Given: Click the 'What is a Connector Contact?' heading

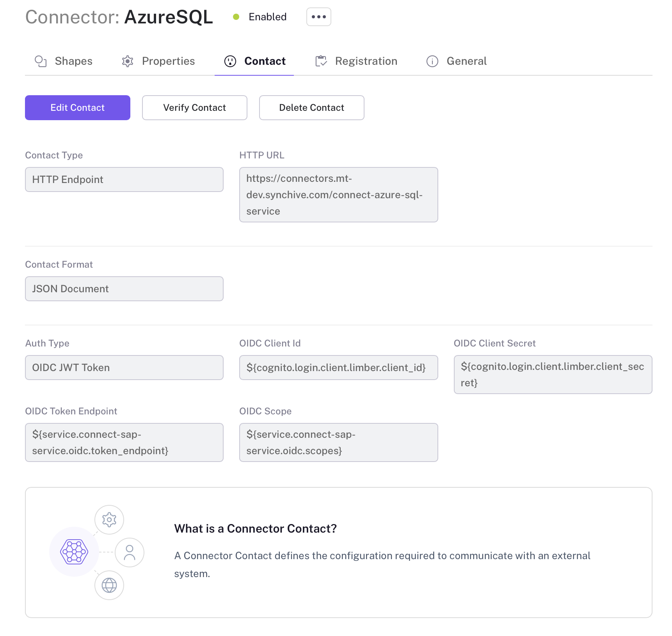Looking at the screenshot, I should coord(256,529).
